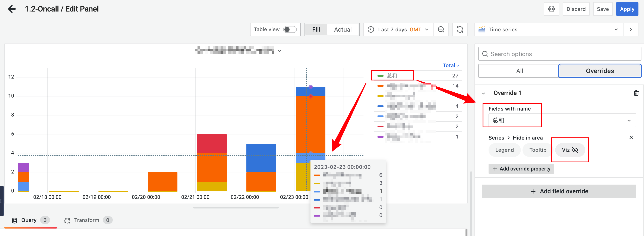This screenshot has height=236, width=644.
Task: Toggle Viz visibility for 总和 series
Action: (x=569, y=150)
